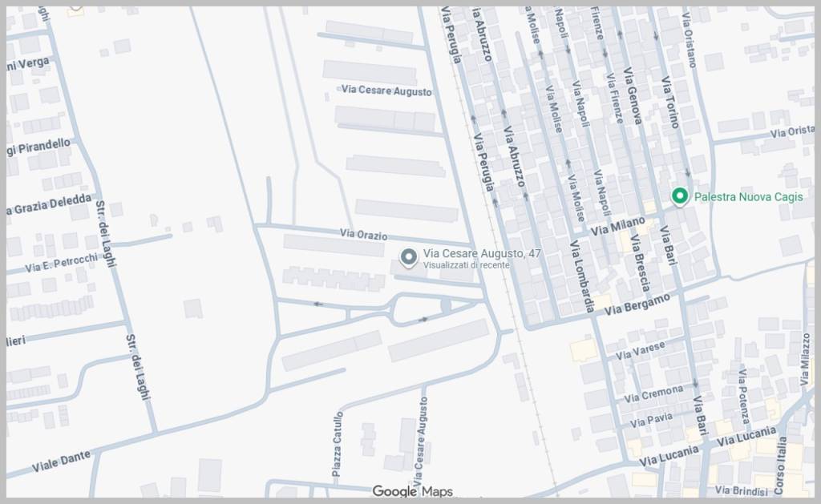Select the Via E. Petrocchi street label
Screen dimensions: 821x504
click(x=61, y=262)
